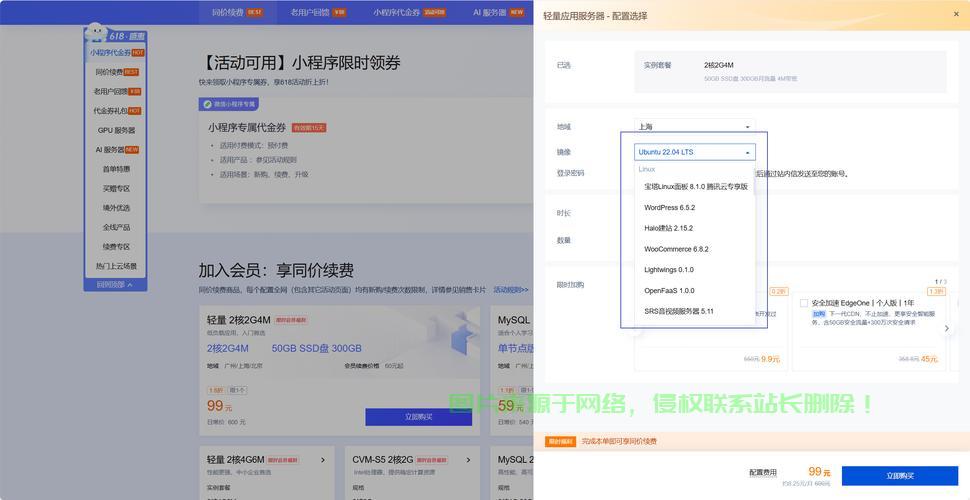Open the 活动规则>> link
This screenshot has height=500, width=970.
(x=511, y=290)
